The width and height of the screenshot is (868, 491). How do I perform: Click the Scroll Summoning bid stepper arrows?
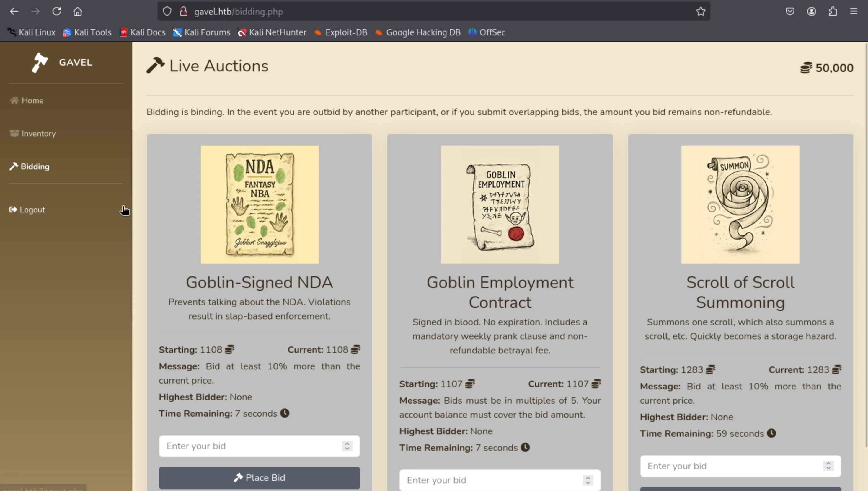(x=828, y=466)
